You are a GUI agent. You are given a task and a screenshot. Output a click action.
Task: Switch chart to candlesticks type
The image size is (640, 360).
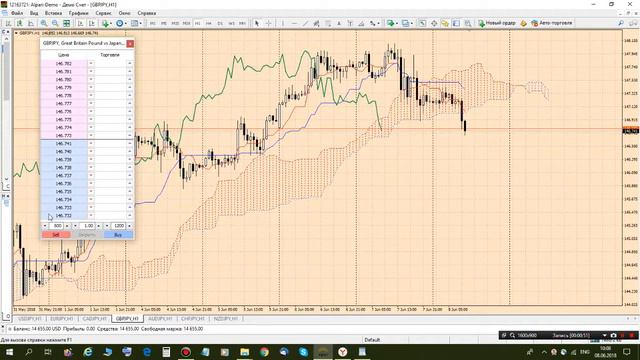19,23
